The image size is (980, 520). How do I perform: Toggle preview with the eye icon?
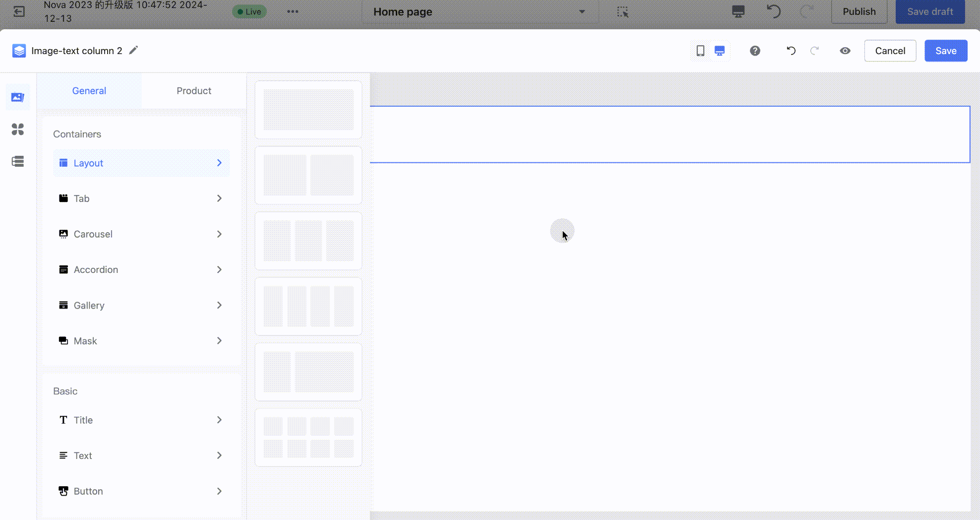click(x=845, y=51)
